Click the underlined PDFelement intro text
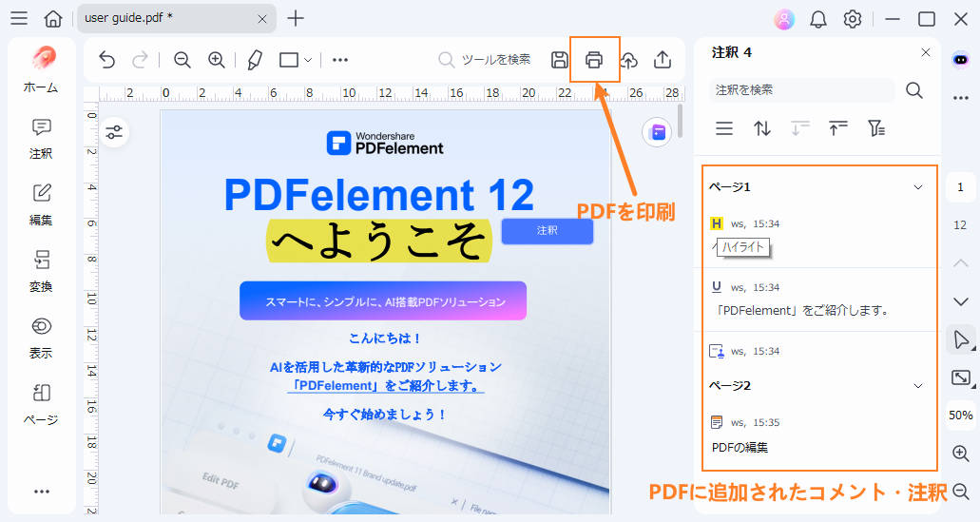The height and width of the screenshot is (522, 980). (x=386, y=386)
